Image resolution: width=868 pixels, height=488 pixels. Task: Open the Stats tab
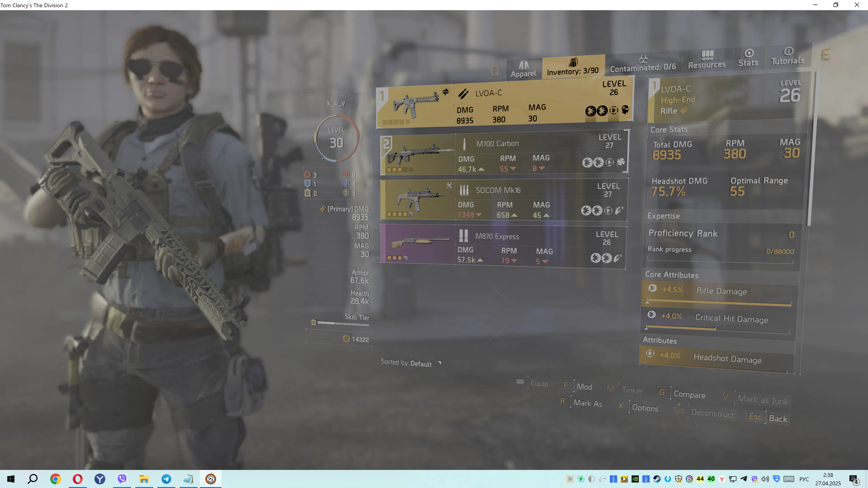pos(748,58)
